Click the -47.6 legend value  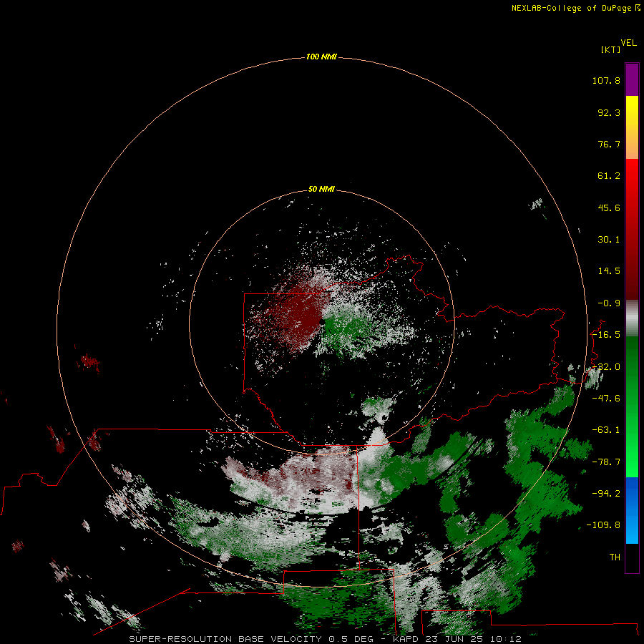coord(606,399)
